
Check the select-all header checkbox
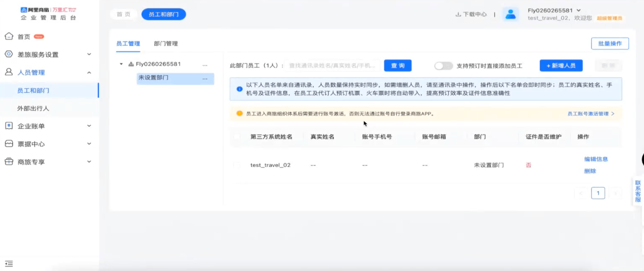coord(237,137)
